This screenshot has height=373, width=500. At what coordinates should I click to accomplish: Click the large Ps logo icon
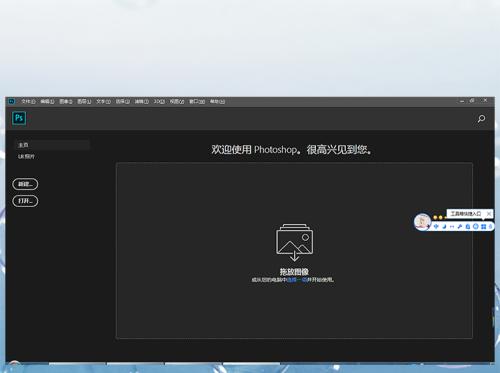(19, 118)
